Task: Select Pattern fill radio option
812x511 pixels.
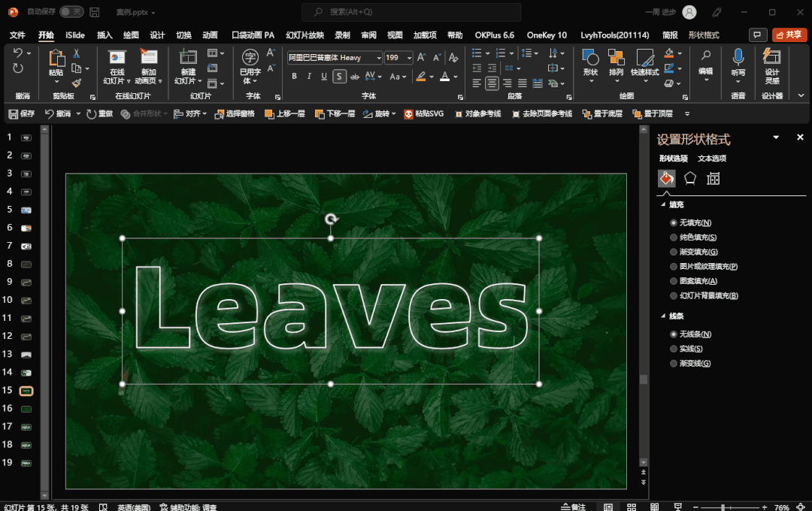Action: (673, 280)
